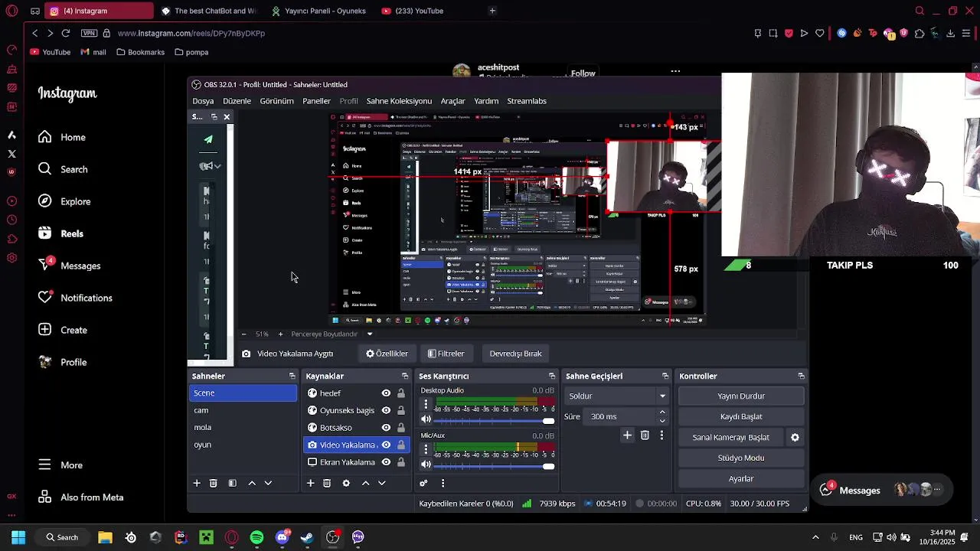The height and width of the screenshot is (551, 980).
Task: Toggle the lock on the hedef source
Action: pos(400,393)
